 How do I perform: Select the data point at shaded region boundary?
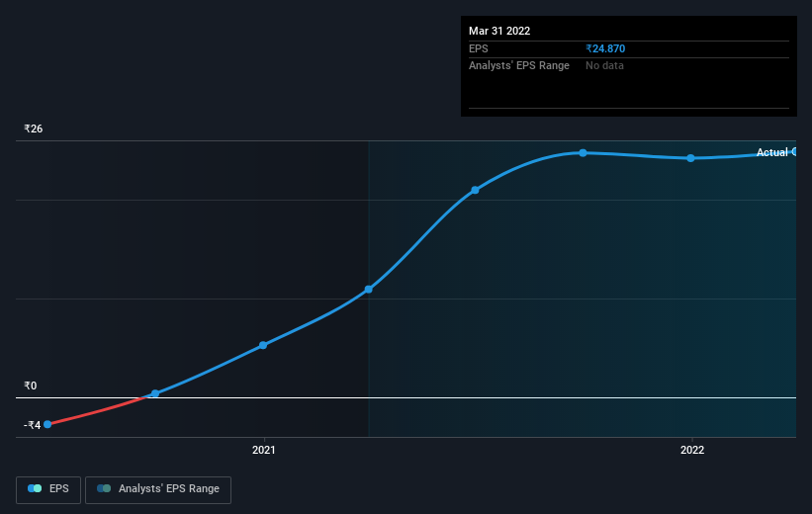click(x=369, y=290)
